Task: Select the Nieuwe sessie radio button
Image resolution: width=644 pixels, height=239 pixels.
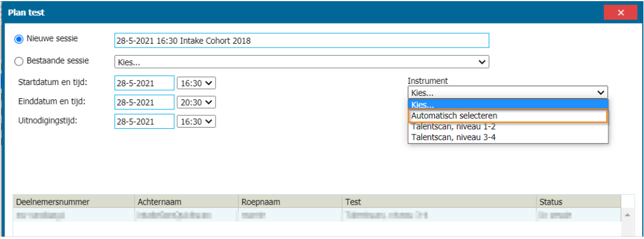Action: click(18, 39)
